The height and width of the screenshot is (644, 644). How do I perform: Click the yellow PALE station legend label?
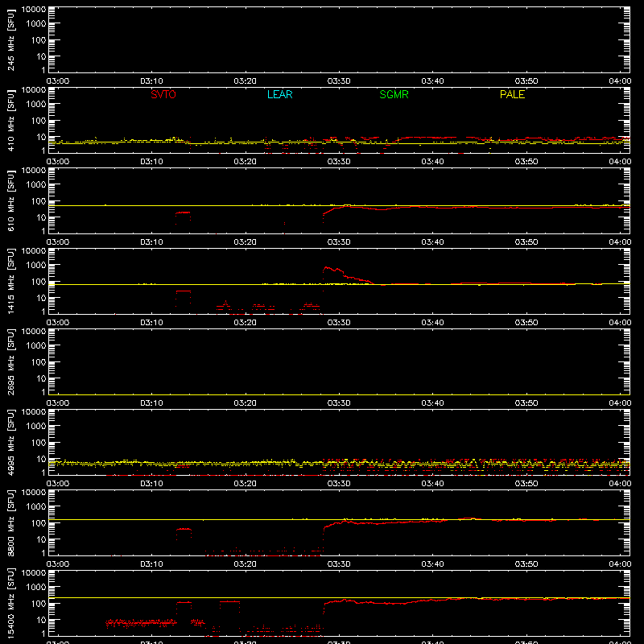512,94
